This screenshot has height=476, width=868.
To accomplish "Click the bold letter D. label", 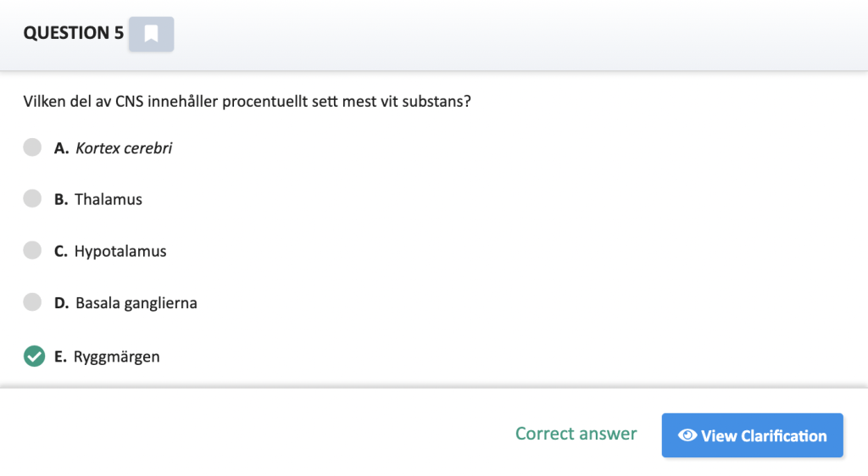I will tap(61, 303).
